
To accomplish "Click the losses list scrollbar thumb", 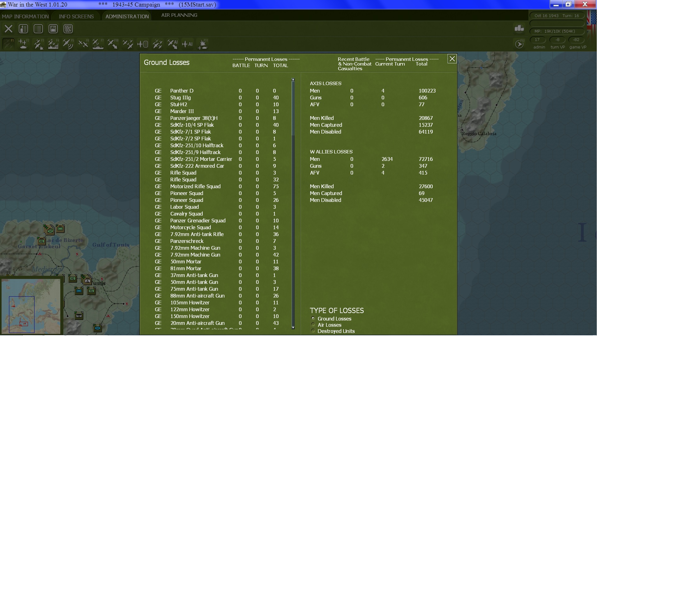I will click(293, 109).
